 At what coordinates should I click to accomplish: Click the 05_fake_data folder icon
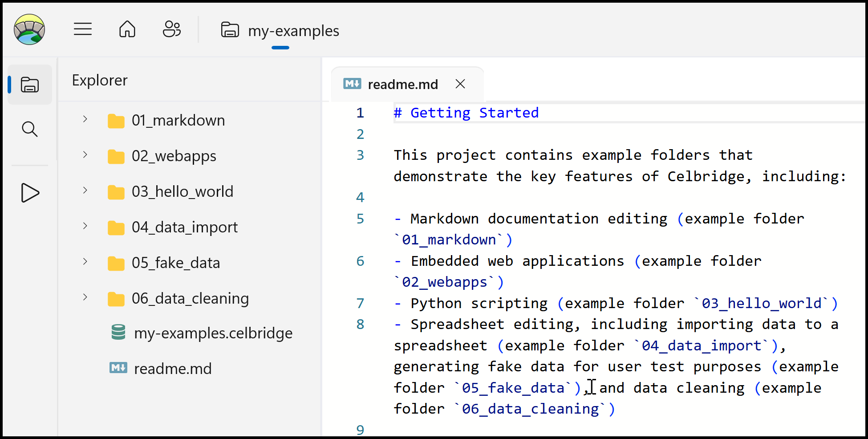point(116,263)
